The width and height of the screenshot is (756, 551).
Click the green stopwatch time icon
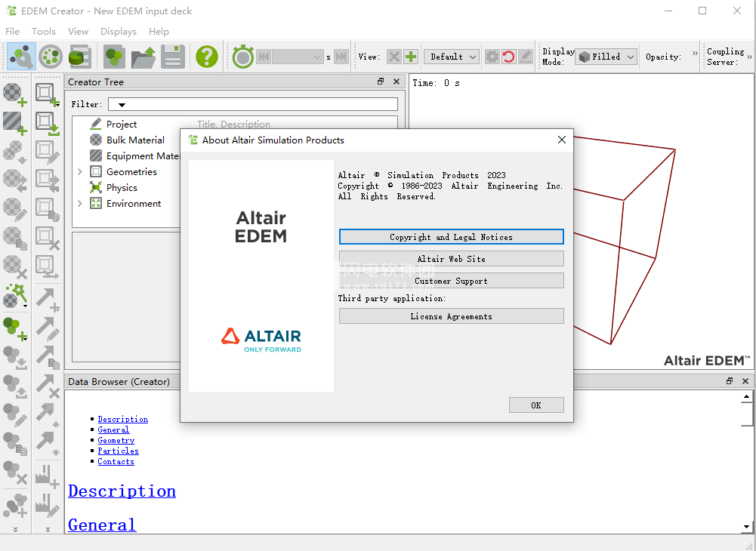242,57
